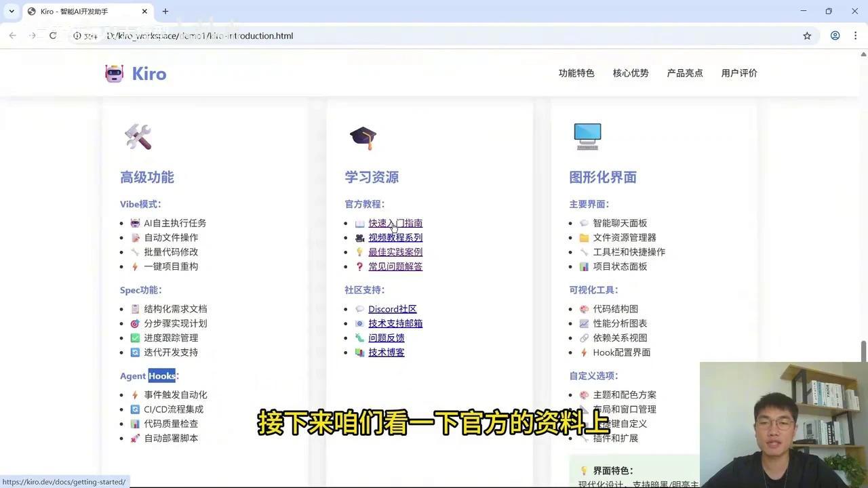
Task: Click the Spec功能 subheading
Action: (140, 290)
